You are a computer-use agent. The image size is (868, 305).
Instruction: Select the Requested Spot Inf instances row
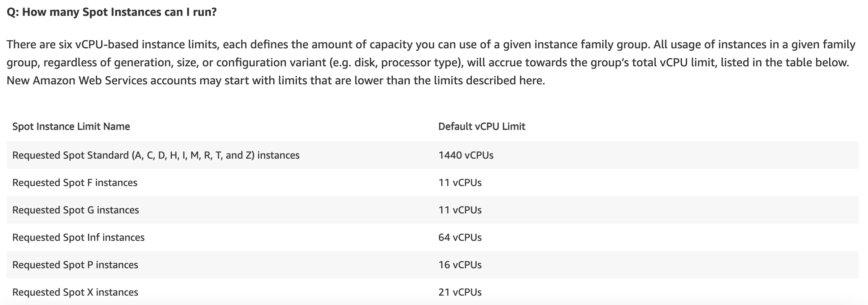432,237
